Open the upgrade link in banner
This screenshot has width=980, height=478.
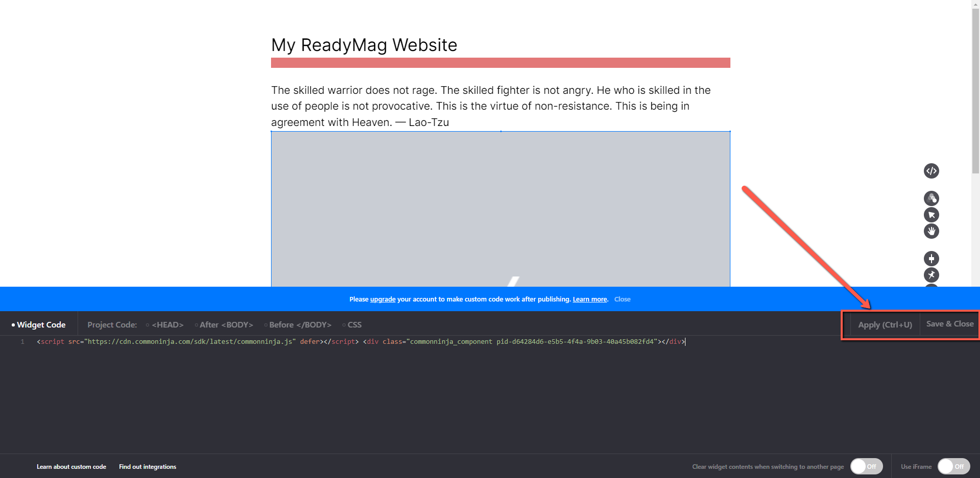point(383,299)
